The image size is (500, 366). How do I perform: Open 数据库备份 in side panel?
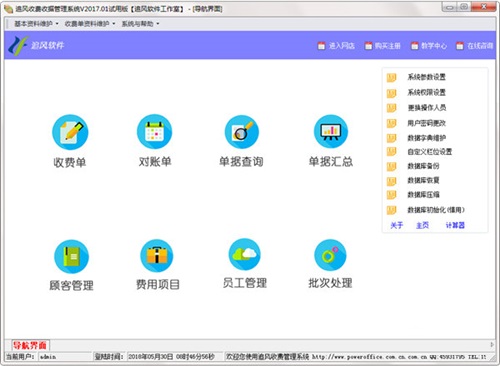pyautogui.click(x=423, y=166)
